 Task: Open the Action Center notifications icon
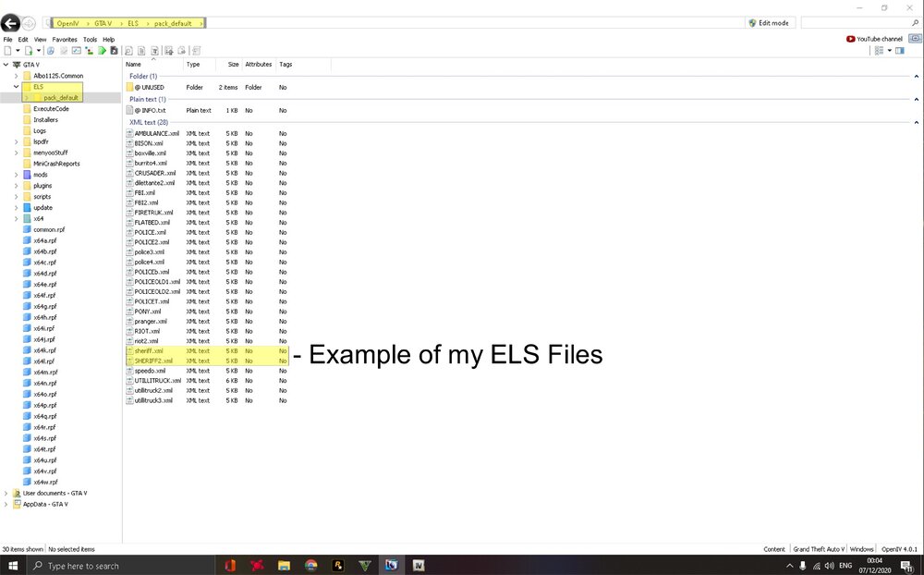[907, 566]
